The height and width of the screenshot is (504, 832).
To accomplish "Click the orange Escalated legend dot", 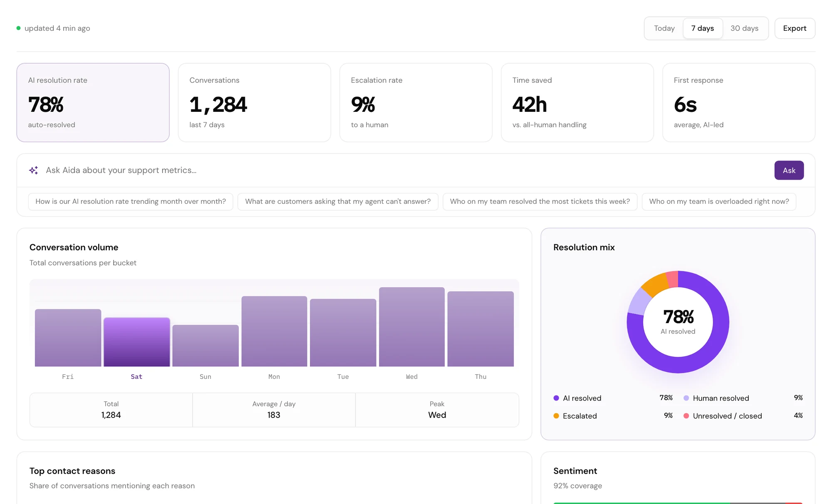I will [x=556, y=416].
